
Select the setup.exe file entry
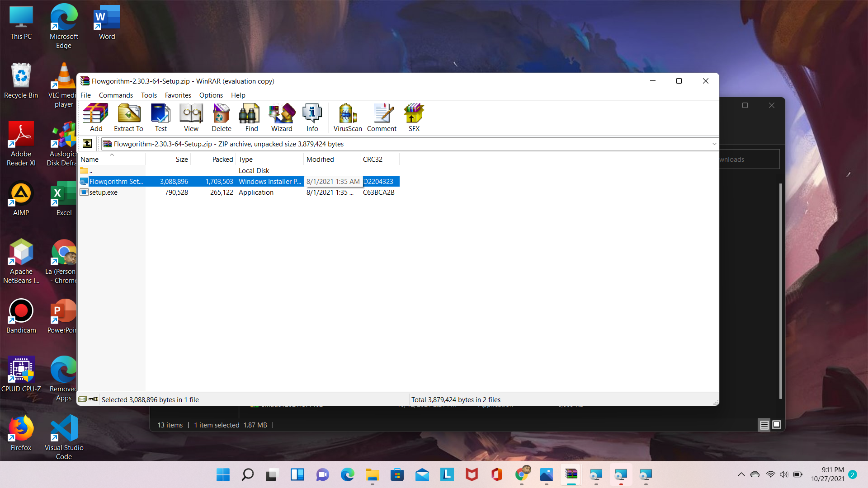tap(104, 192)
